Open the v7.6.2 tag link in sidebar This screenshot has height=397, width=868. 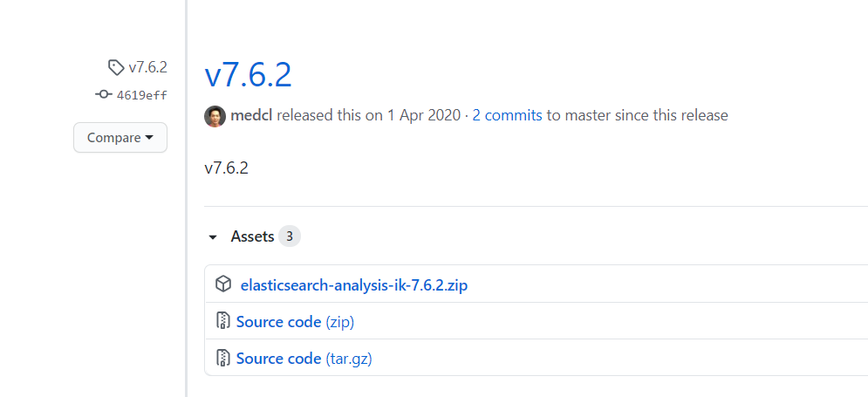147,67
